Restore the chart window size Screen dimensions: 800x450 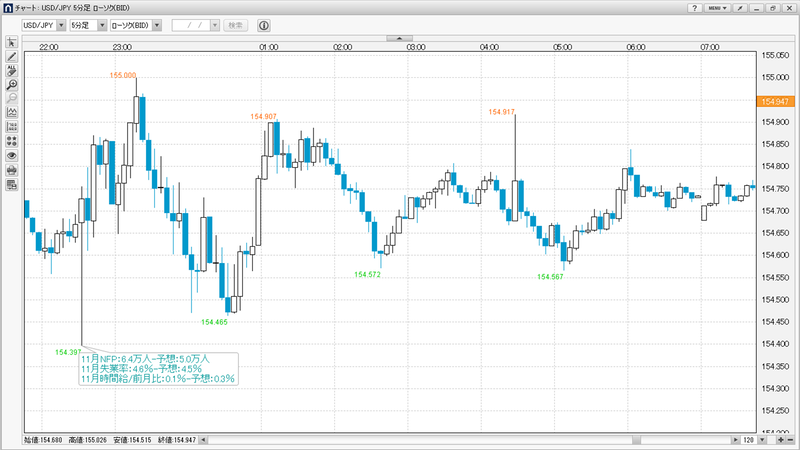[x=773, y=8]
